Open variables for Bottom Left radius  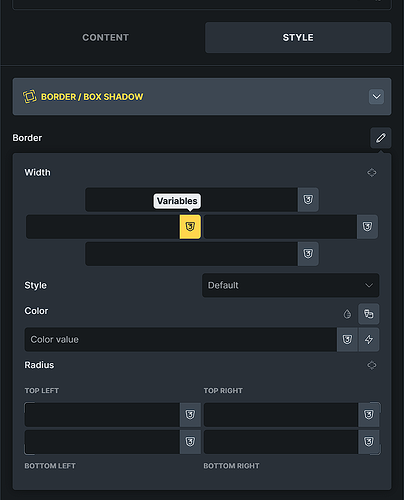pos(190,442)
